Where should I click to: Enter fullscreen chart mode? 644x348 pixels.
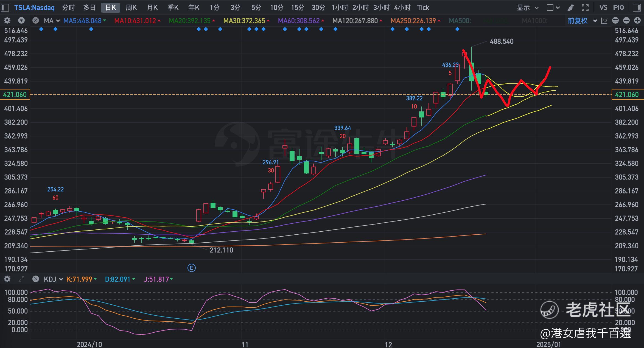tap(585, 8)
